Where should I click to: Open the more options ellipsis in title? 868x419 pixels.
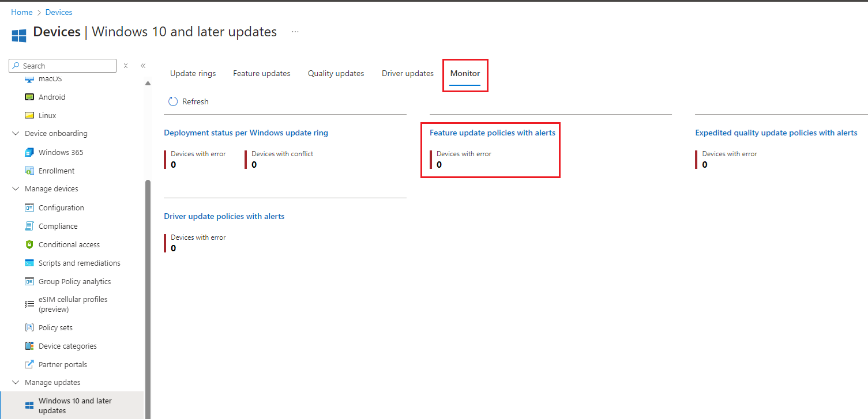pyautogui.click(x=295, y=32)
